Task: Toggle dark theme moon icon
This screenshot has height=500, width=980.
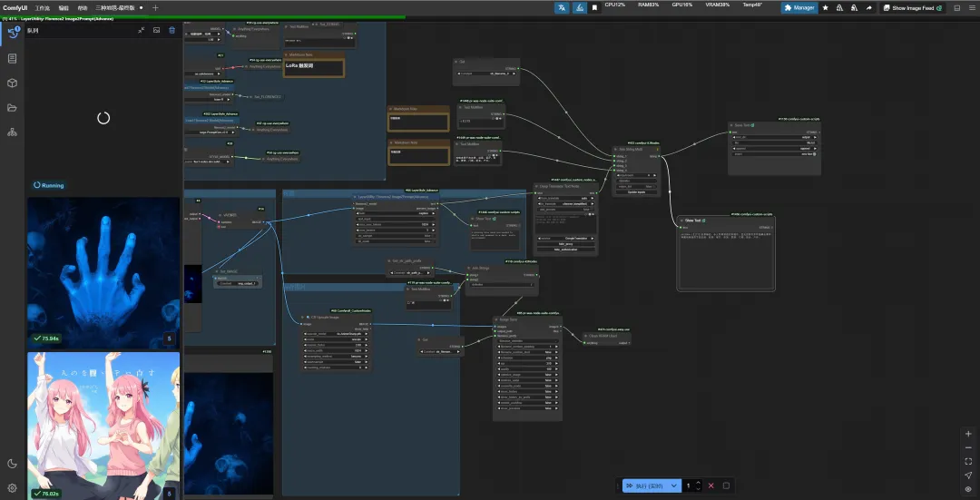Action: click(13, 464)
